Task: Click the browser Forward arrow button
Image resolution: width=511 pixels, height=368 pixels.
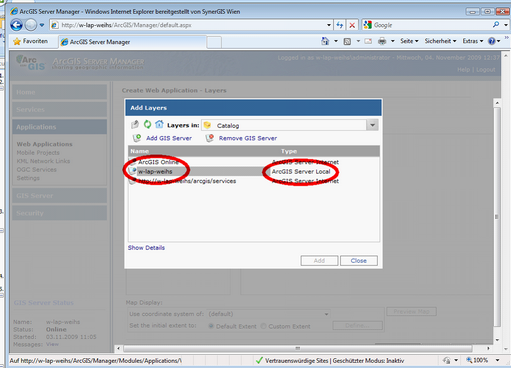Action: click(31, 25)
